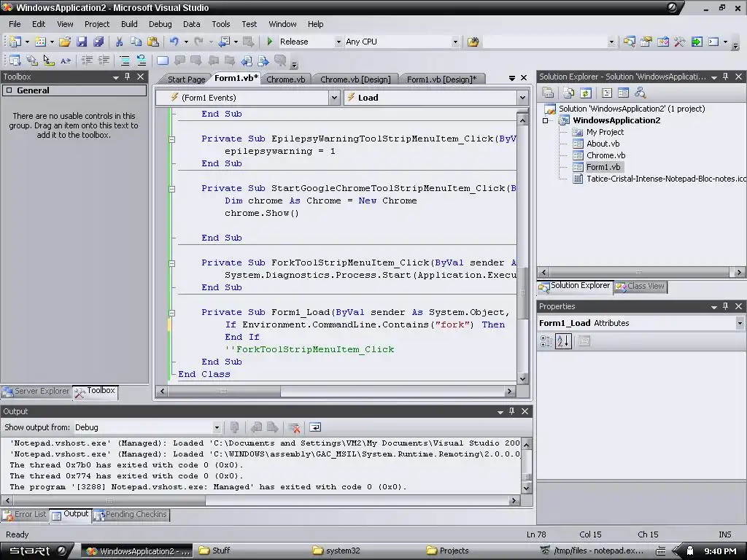This screenshot has height=560, width=747.
Task: Click the Increase Line Indent icon
Action: coord(104,61)
